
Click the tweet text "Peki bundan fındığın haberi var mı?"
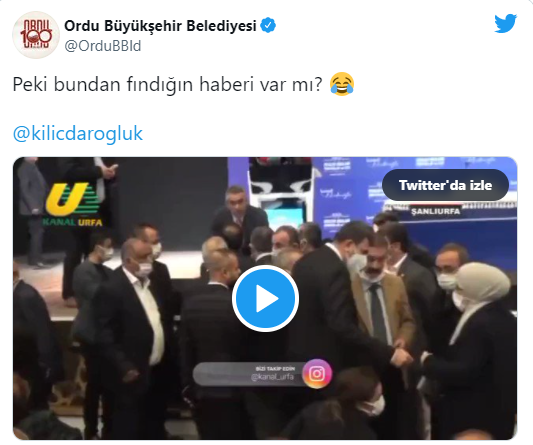pyautogui.click(x=167, y=84)
